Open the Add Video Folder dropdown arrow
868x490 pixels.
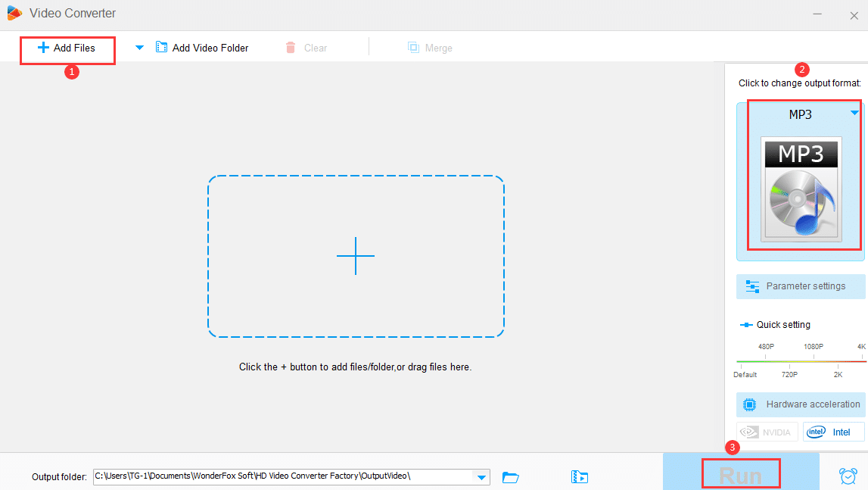tap(139, 48)
